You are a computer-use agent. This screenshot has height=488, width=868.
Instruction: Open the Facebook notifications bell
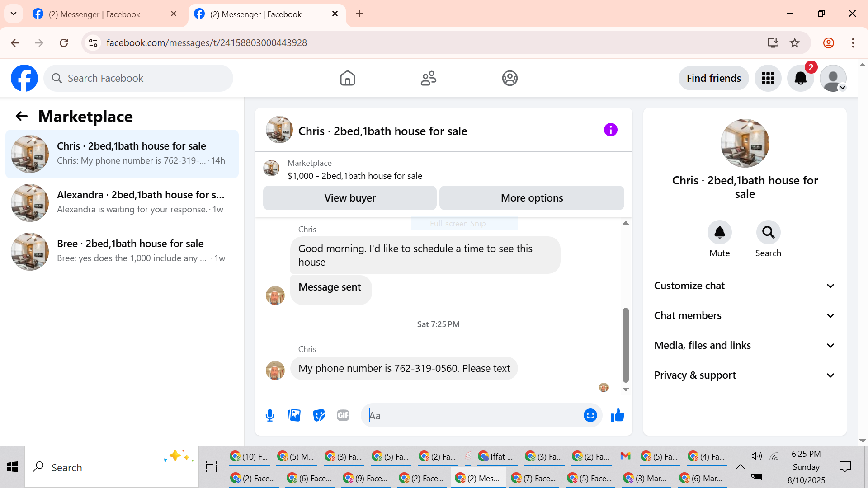[800, 78]
